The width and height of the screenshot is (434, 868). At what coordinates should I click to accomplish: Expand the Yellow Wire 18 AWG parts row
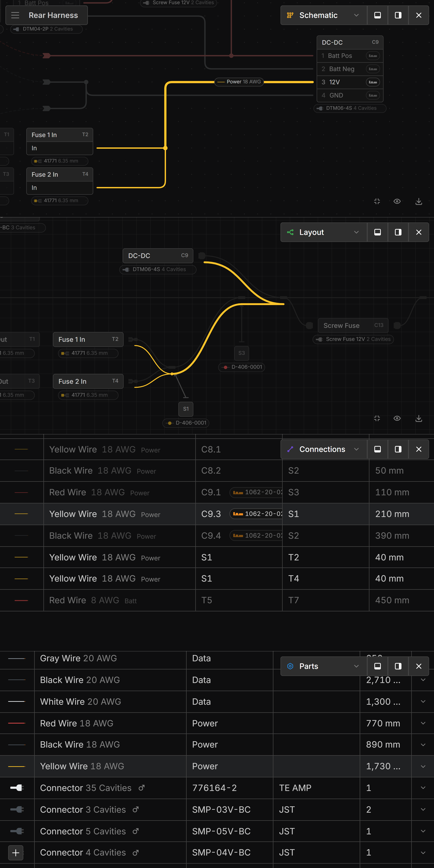[423, 766]
